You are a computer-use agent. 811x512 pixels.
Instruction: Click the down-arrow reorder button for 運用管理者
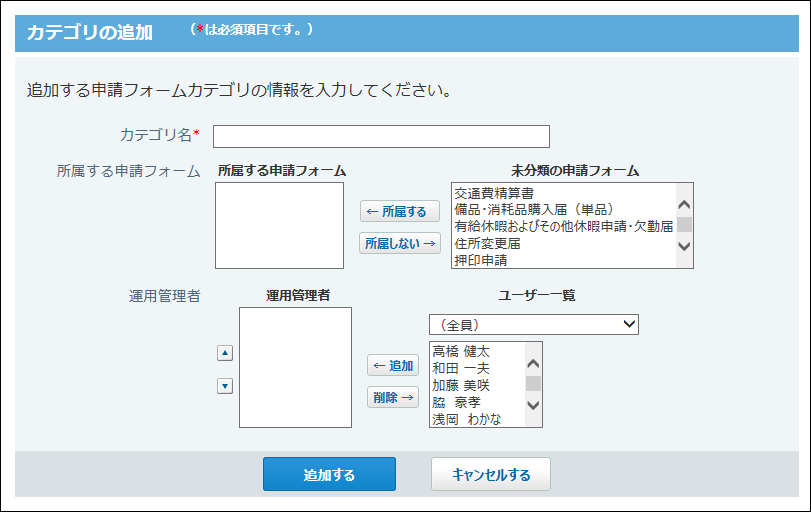(x=224, y=386)
